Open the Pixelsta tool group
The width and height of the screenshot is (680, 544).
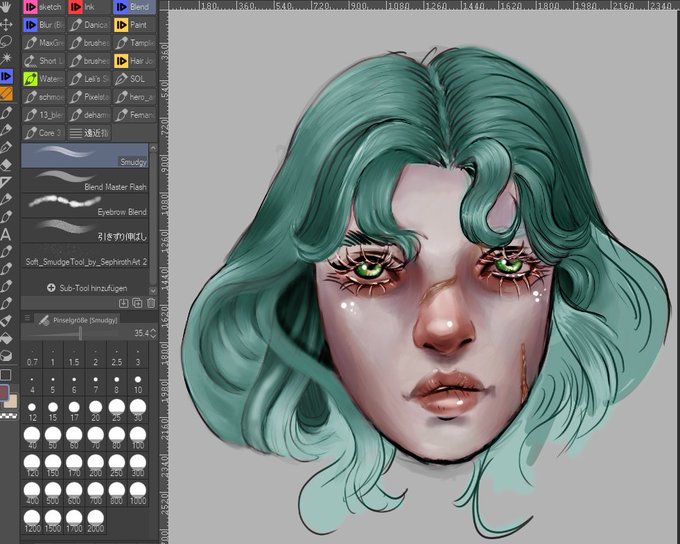[x=89, y=97]
